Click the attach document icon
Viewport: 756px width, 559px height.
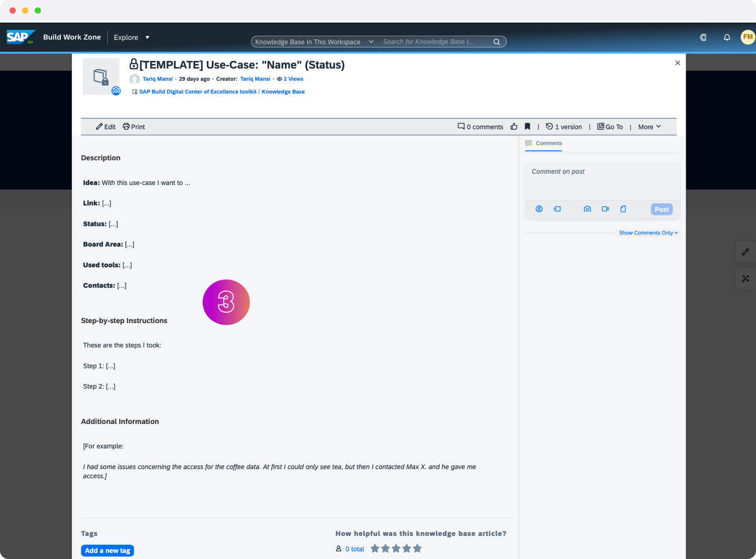point(623,209)
